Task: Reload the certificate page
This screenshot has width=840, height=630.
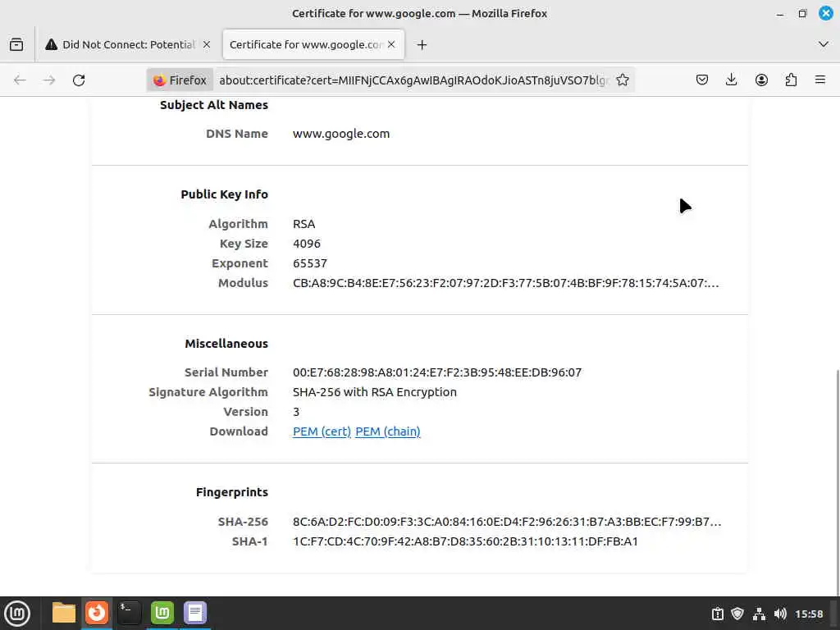Action: [x=79, y=80]
